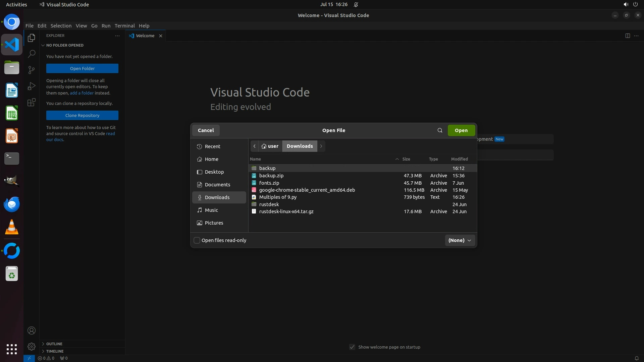Screen dimensions: 644x362
Task: Sort files by the Size column header
Action: (406, 159)
